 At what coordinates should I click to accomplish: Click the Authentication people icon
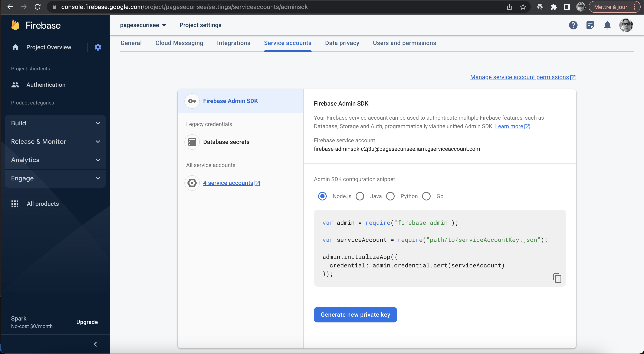15,85
